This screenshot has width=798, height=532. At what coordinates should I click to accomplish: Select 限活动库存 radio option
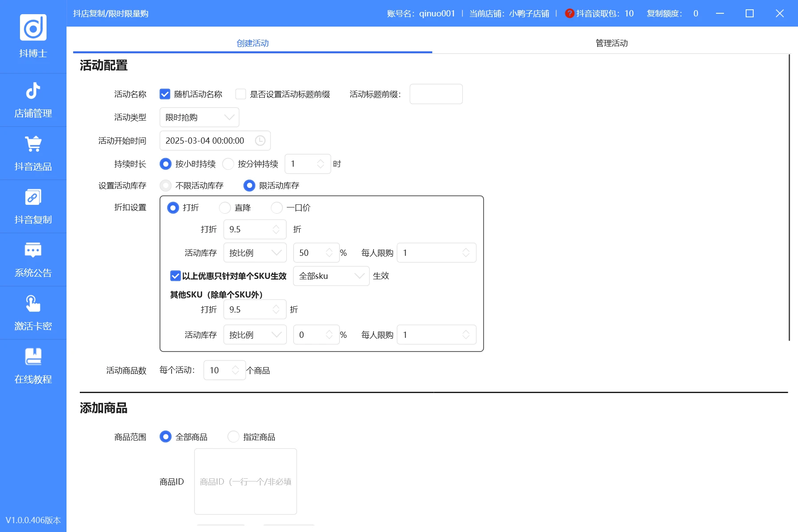click(249, 185)
